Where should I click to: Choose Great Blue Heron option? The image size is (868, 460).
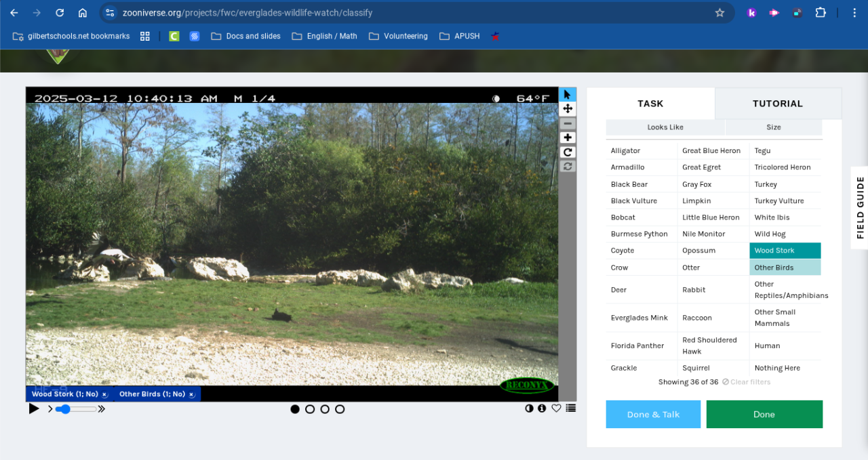(x=713, y=150)
